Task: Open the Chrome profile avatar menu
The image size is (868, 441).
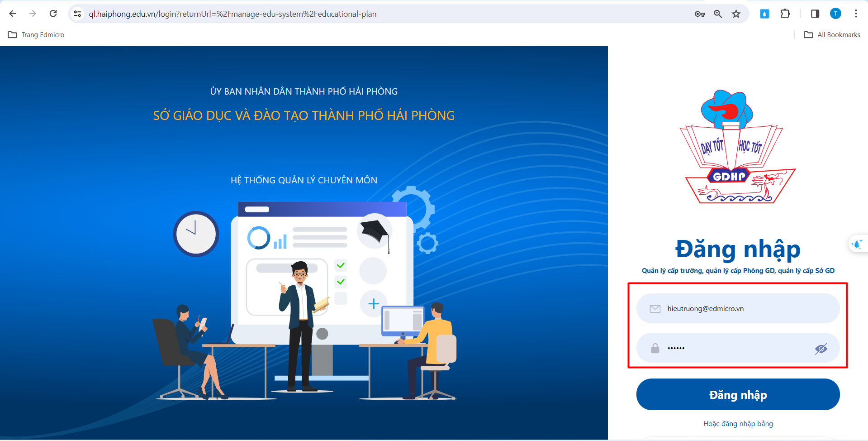Action: [835, 14]
